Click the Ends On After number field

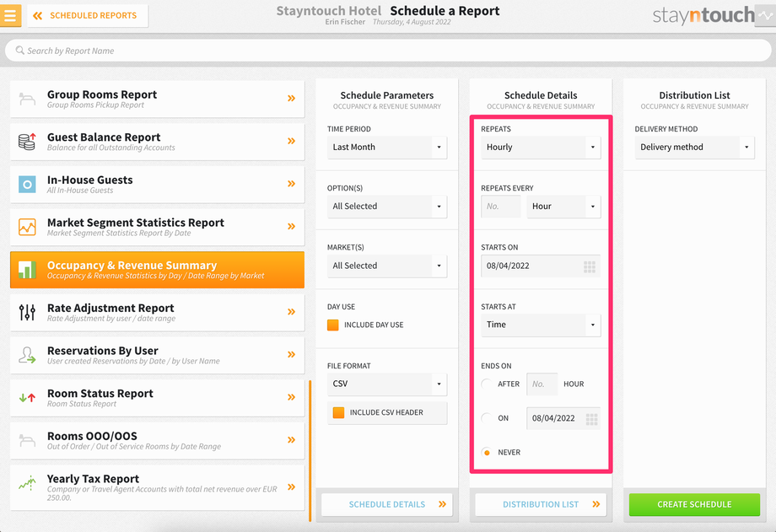coord(542,384)
